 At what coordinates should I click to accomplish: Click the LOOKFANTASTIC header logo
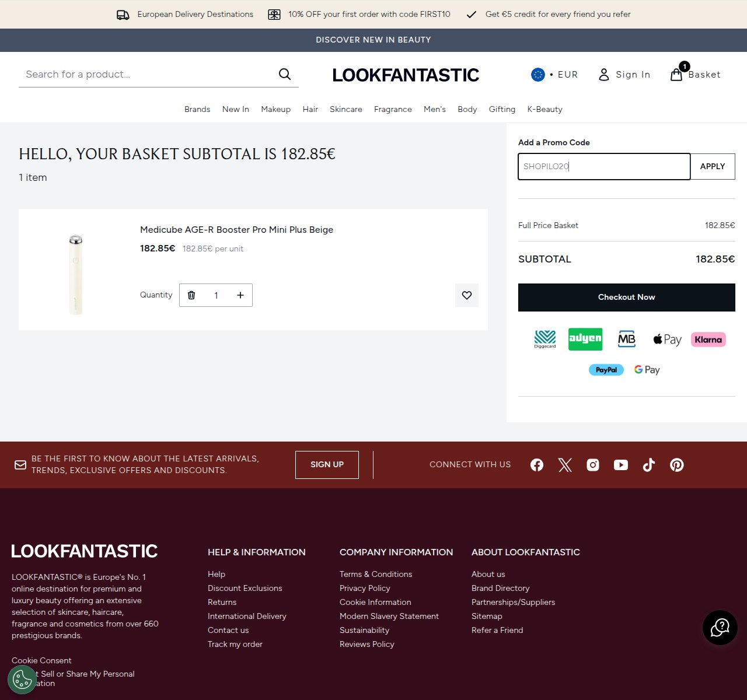[x=406, y=75]
